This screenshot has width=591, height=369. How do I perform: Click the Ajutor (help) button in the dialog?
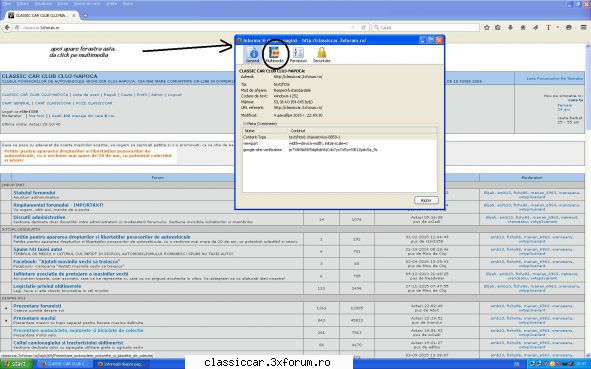tap(426, 200)
